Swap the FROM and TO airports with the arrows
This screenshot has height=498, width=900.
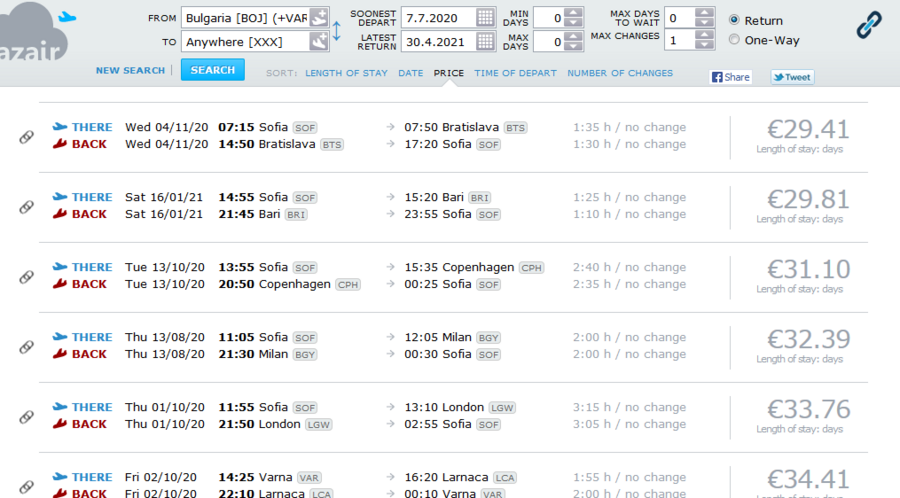pyautogui.click(x=336, y=30)
